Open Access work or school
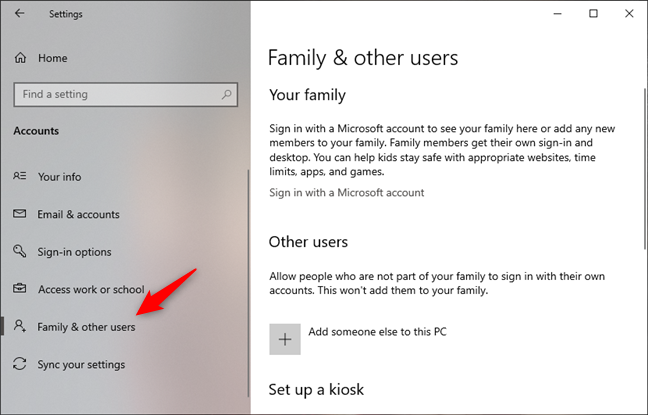 91,289
